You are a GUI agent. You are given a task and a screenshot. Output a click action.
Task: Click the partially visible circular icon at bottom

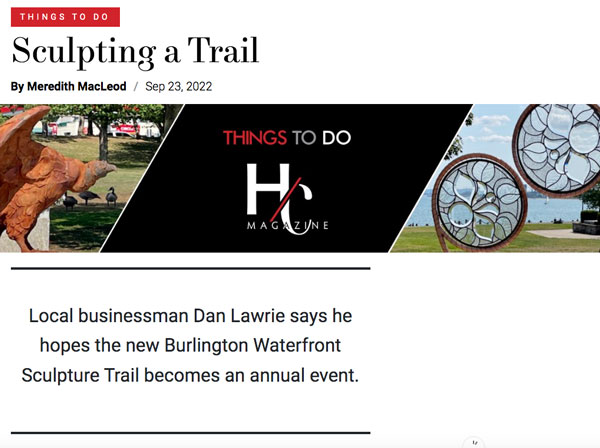(475, 443)
